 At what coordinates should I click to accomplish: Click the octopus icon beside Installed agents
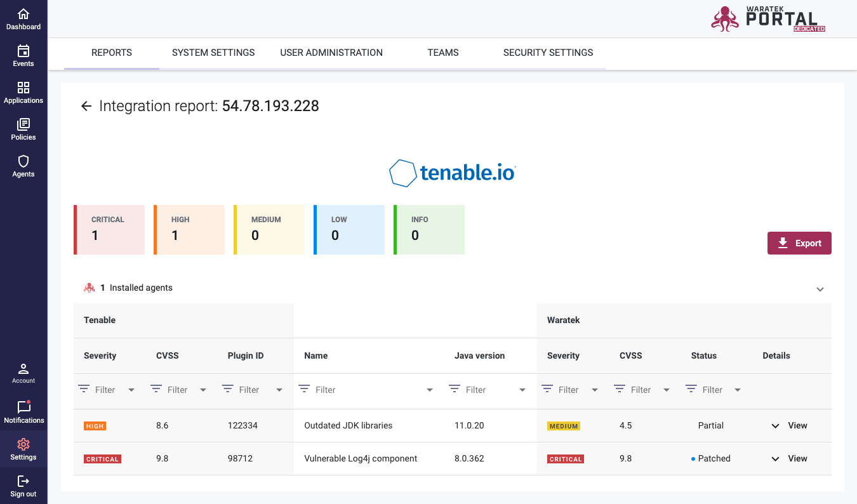pos(90,288)
